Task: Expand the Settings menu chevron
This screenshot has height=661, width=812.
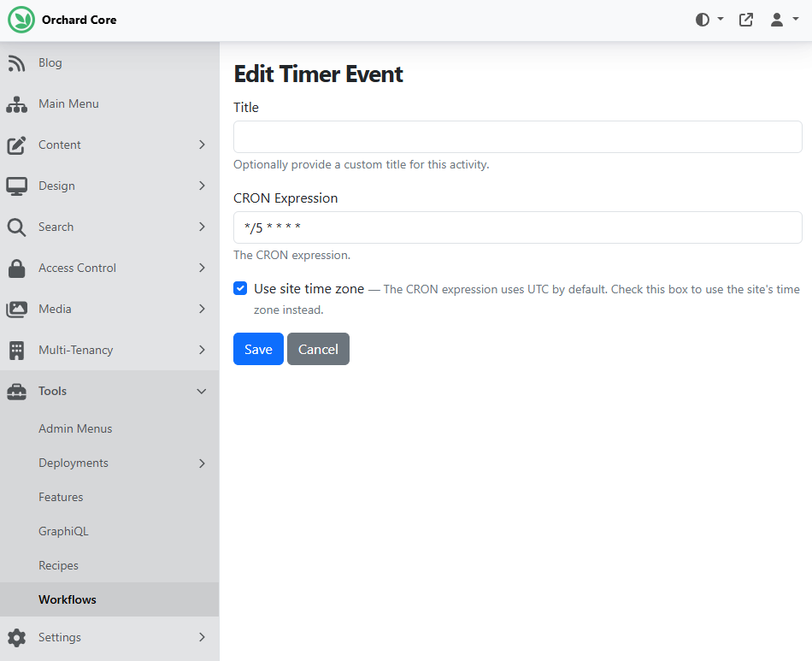Action: (202, 637)
